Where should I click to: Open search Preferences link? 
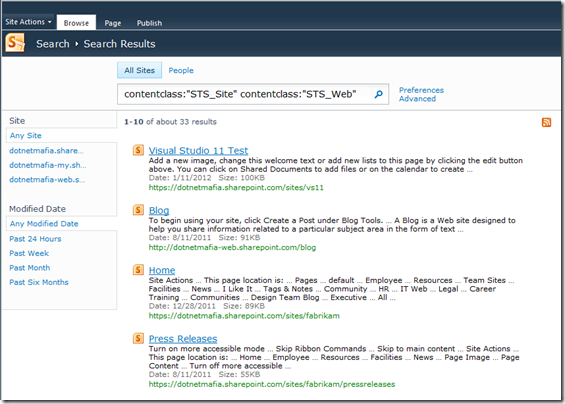point(421,90)
